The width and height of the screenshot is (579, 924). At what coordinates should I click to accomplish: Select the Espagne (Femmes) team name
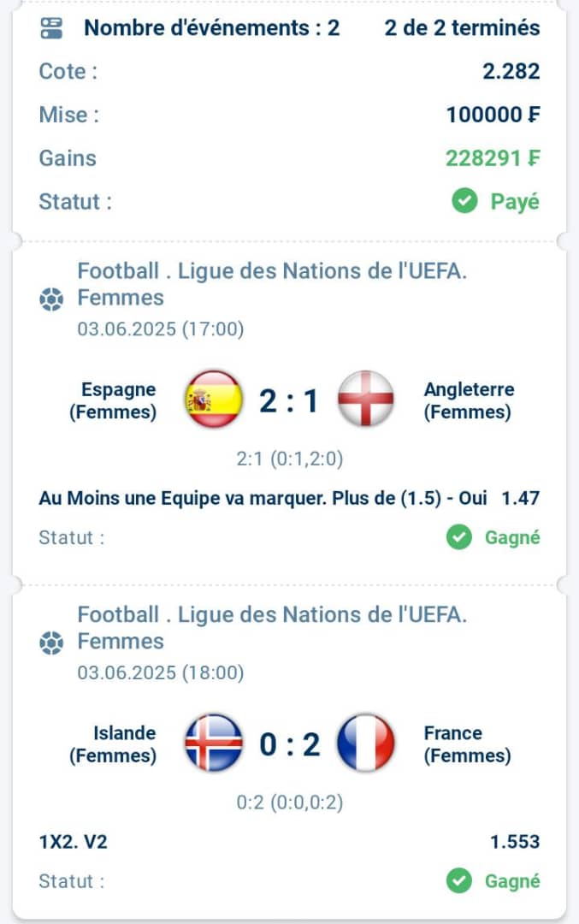[x=113, y=400]
